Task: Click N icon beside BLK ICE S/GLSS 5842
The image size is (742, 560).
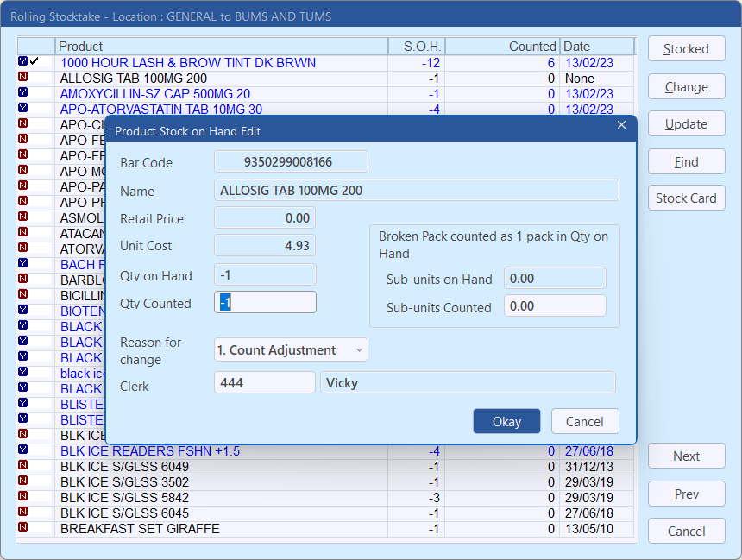Action: click(x=22, y=497)
